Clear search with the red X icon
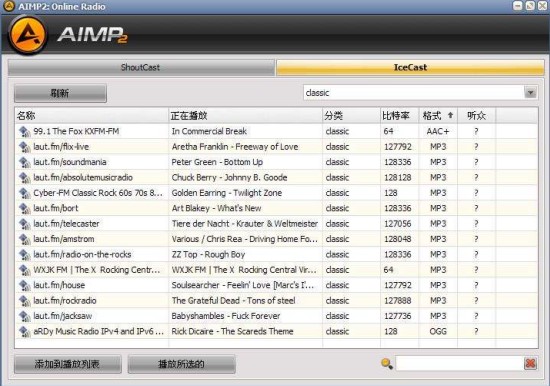 pos(530,364)
